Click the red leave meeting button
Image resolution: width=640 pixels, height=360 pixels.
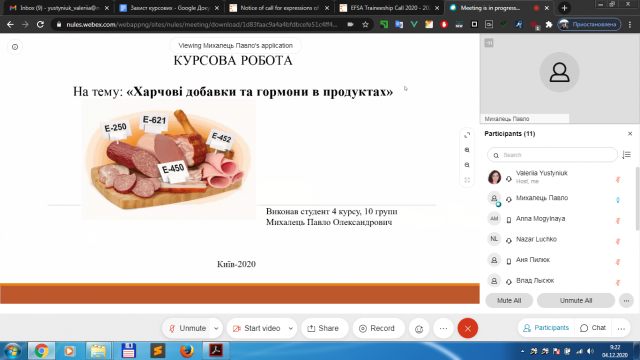[467, 328]
